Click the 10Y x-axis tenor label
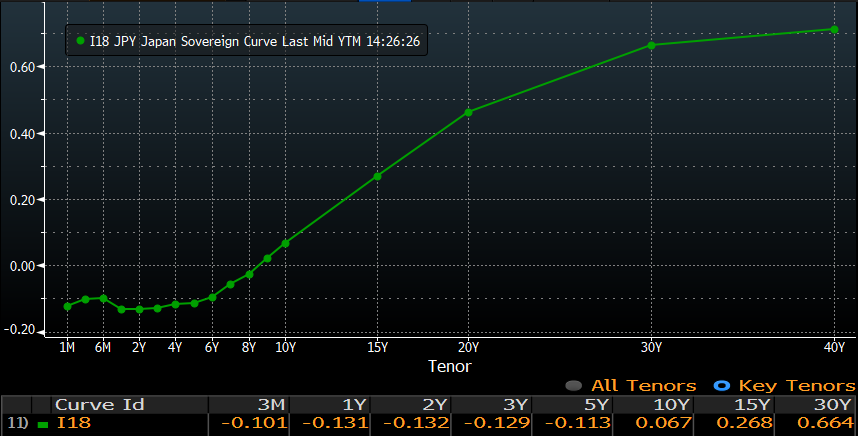This screenshot has width=858, height=436. [x=285, y=347]
